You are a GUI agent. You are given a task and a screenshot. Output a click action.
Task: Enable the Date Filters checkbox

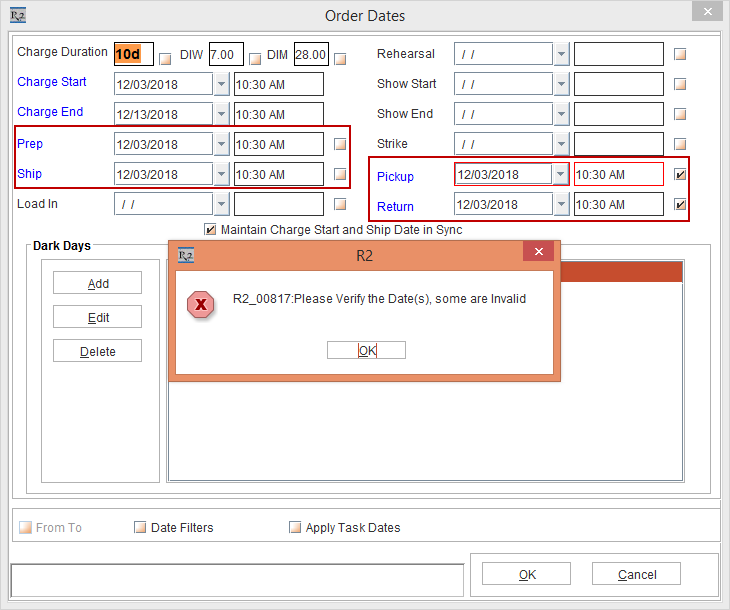pos(140,527)
